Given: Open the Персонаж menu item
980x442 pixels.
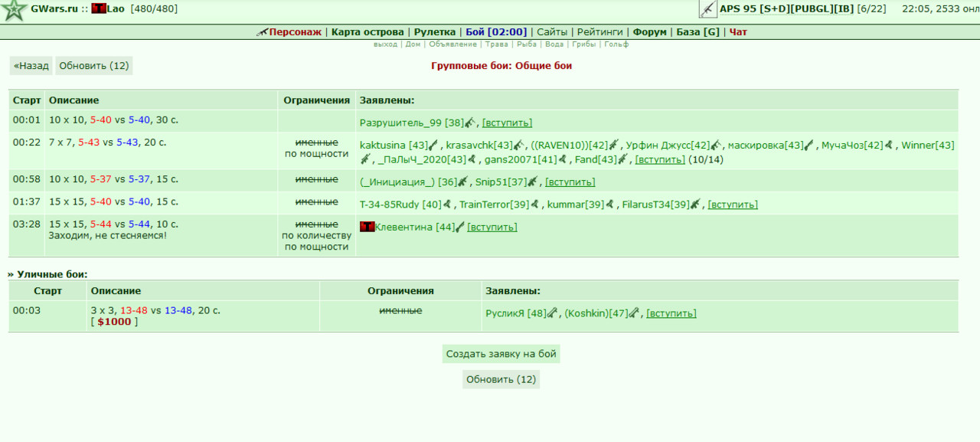Looking at the screenshot, I should click(x=295, y=32).
